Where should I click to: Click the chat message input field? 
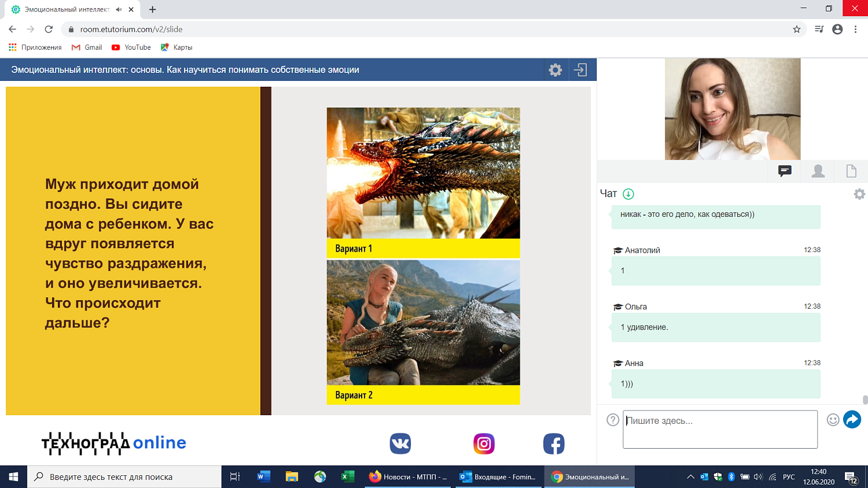click(720, 429)
